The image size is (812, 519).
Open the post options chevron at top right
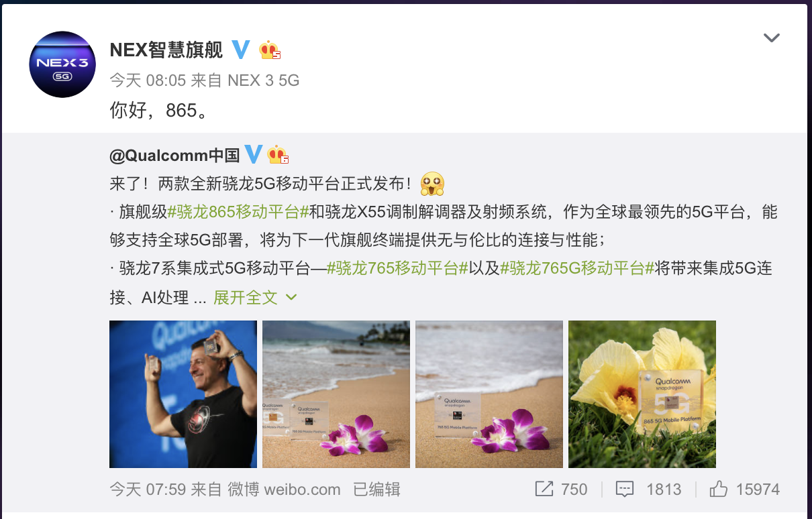click(x=772, y=38)
